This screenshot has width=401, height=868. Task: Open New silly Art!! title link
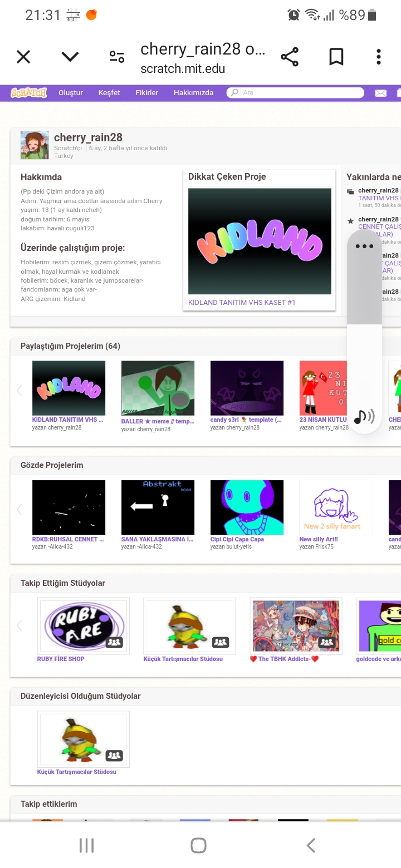click(319, 539)
